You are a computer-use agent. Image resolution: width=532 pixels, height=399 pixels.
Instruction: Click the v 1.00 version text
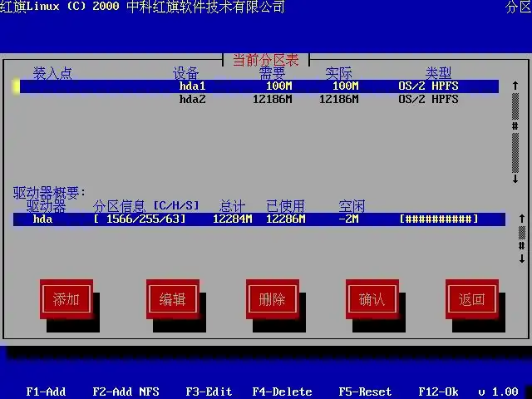coord(499,392)
